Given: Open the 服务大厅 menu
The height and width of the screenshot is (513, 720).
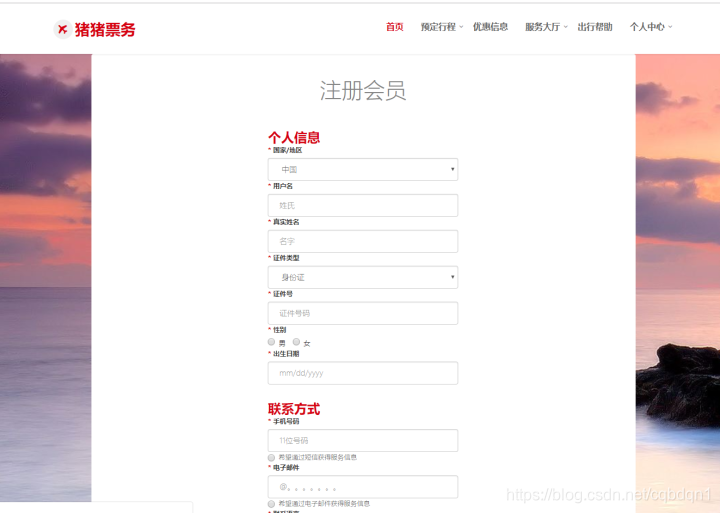Looking at the screenshot, I should coord(543,27).
